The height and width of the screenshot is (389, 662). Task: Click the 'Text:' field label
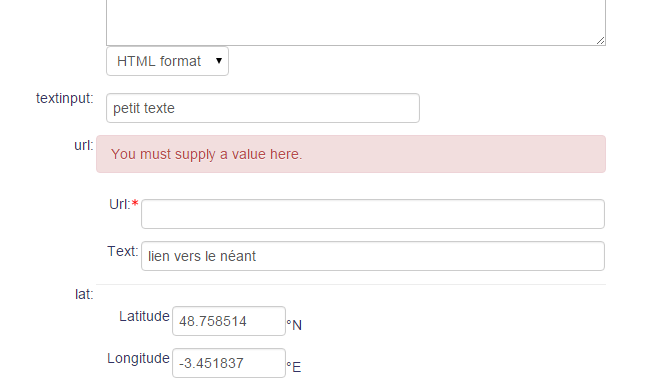click(122, 251)
